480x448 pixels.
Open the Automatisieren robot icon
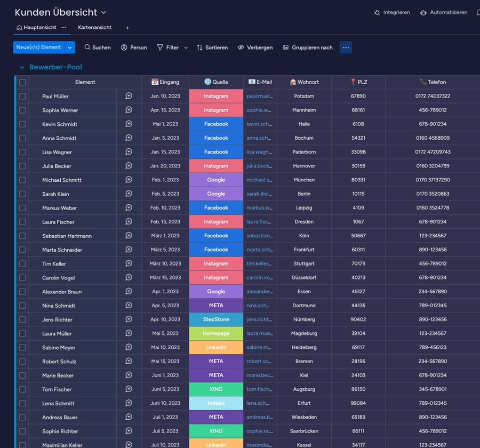423,12
